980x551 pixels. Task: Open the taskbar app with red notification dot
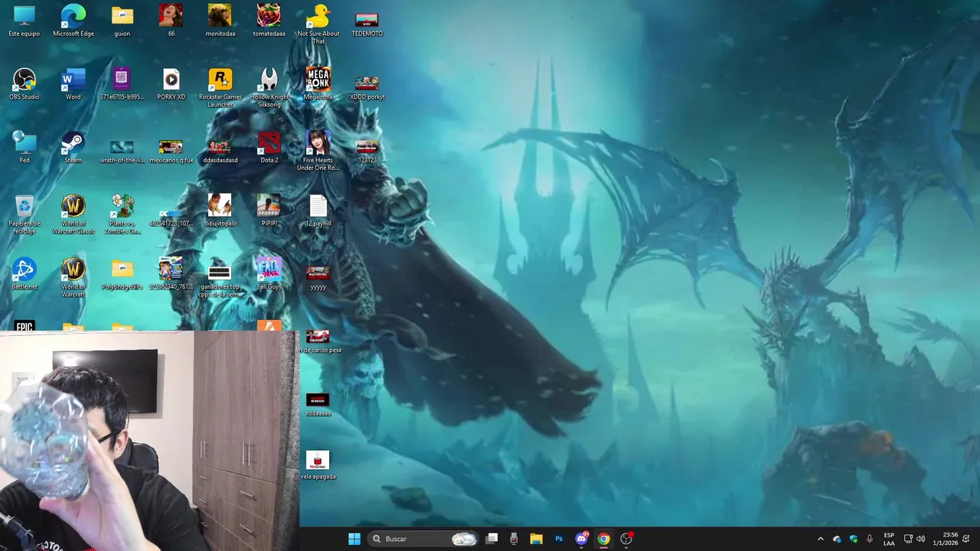[626, 539]
